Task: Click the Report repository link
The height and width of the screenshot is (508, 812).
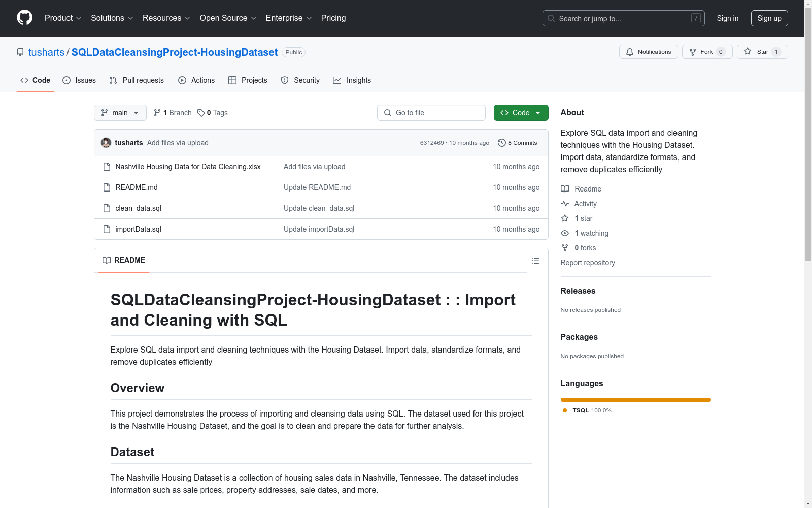Action: [588, 263]
